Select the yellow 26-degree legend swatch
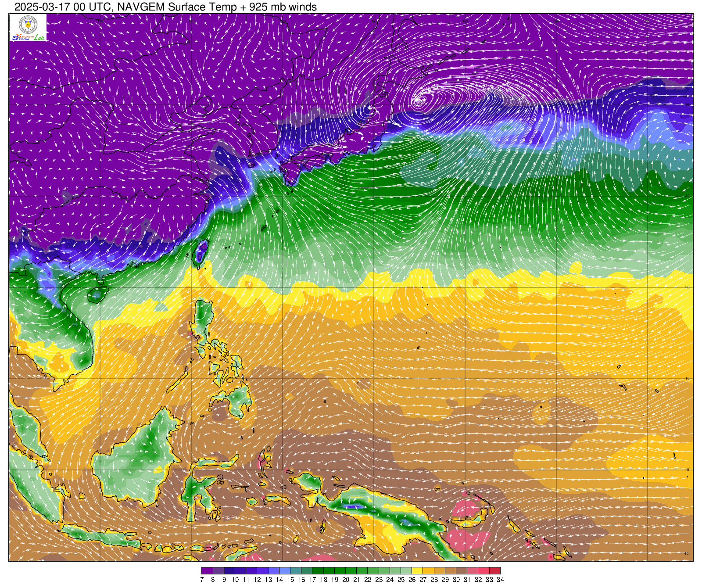Screen dimensions: 702x588 [x=417, y=570]
